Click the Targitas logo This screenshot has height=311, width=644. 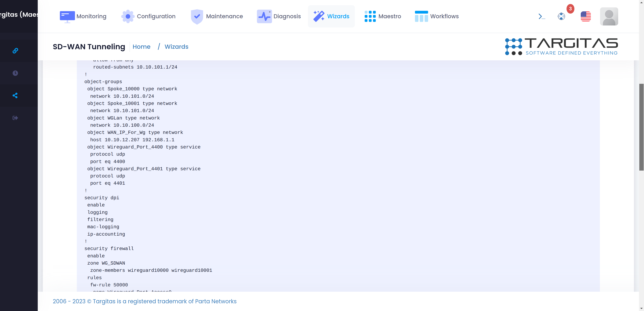tap(561, 46)
